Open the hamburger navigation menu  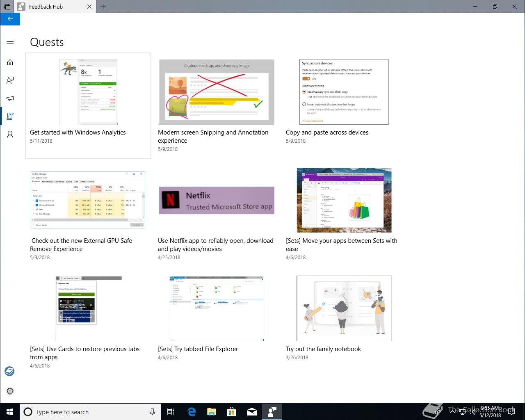pyautogui.click(x=10, y=43)
